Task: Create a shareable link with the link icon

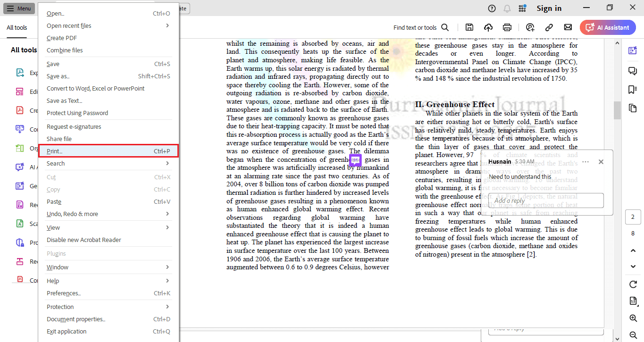Action: pos(549,27)
